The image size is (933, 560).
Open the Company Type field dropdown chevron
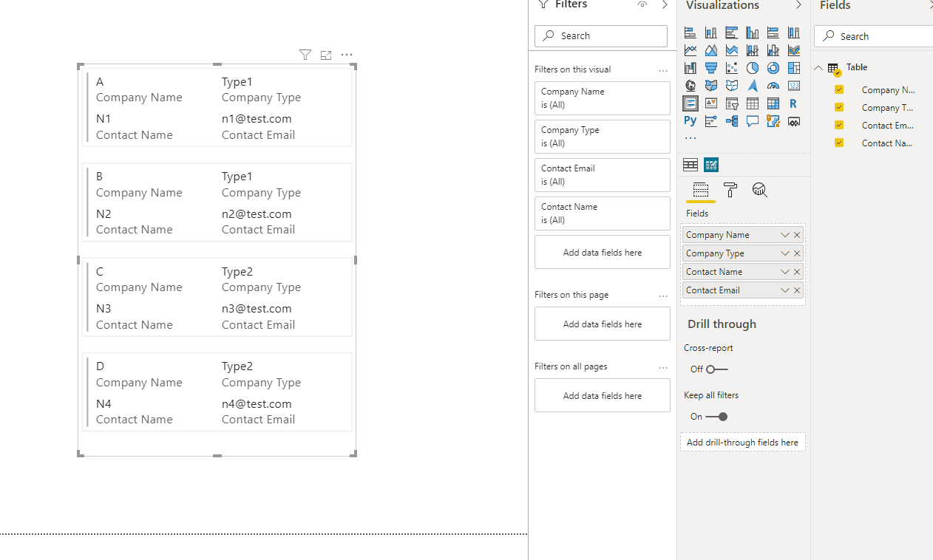(785, 253)
